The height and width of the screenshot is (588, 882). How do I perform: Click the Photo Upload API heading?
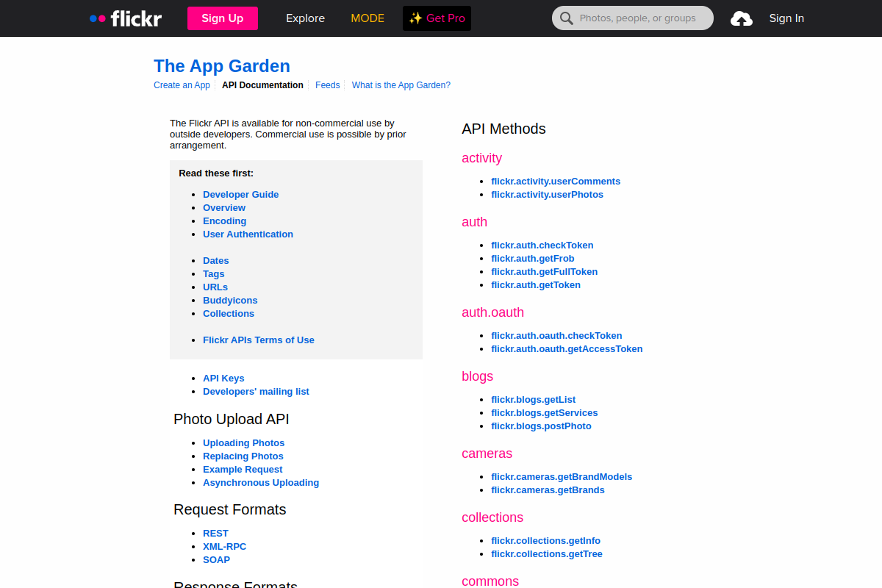click(232, 419)
